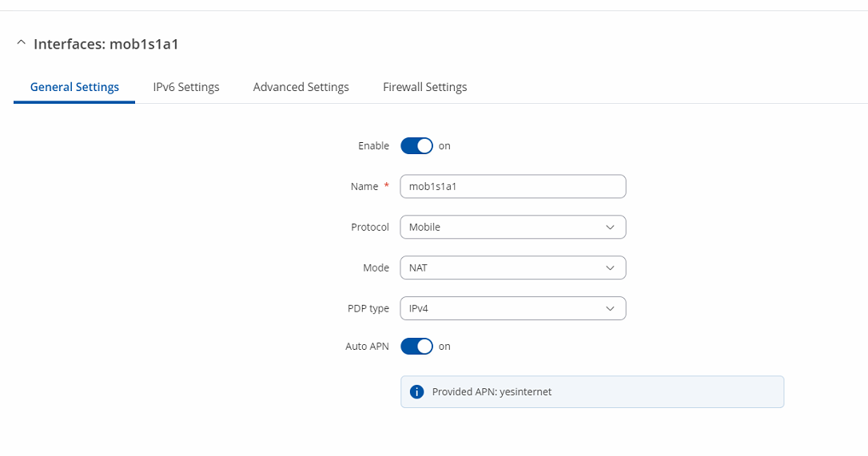
Task: Open the Mode dropdown set to NAT
Action: click(512, 268)
